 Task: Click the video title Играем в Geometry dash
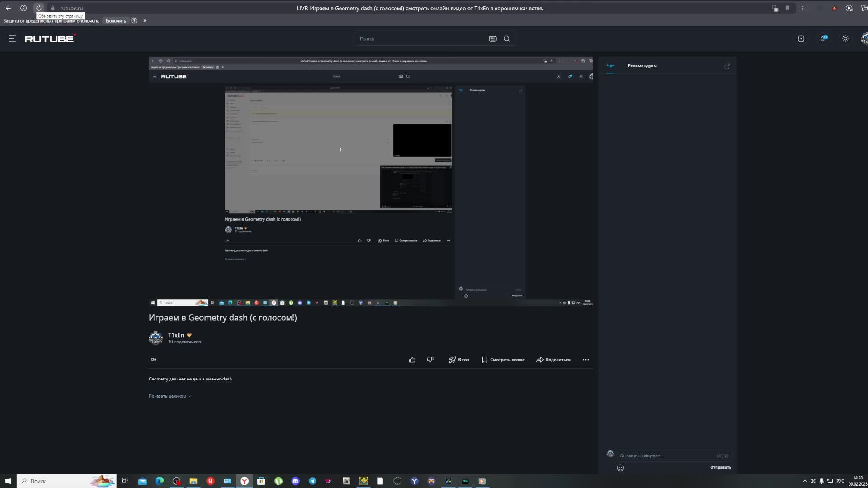[223, 318]
